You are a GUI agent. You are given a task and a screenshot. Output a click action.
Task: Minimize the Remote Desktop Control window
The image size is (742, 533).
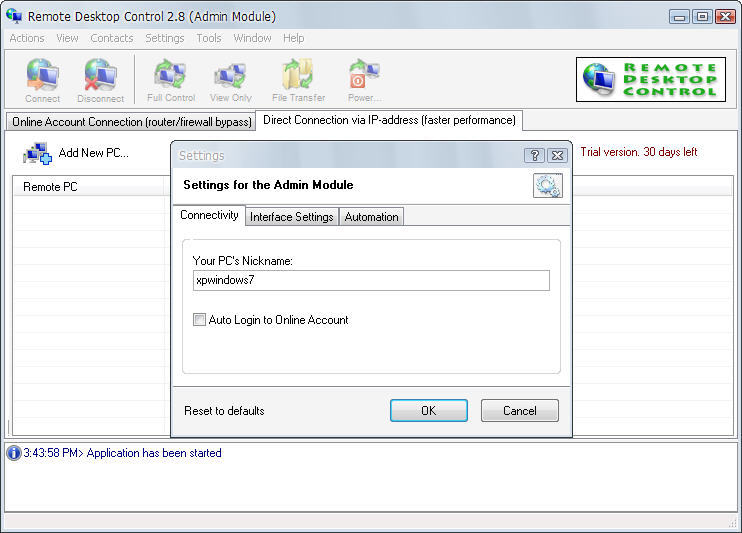(x=680, y=17)
